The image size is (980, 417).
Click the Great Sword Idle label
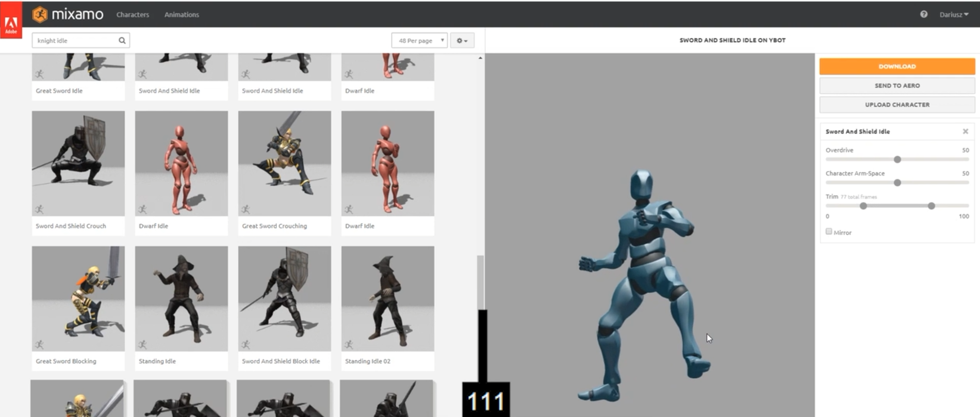tap(59, 91)
